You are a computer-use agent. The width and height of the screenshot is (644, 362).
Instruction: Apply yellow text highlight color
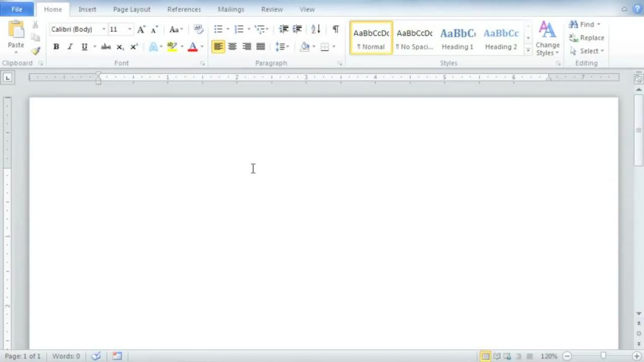point(172,47)
